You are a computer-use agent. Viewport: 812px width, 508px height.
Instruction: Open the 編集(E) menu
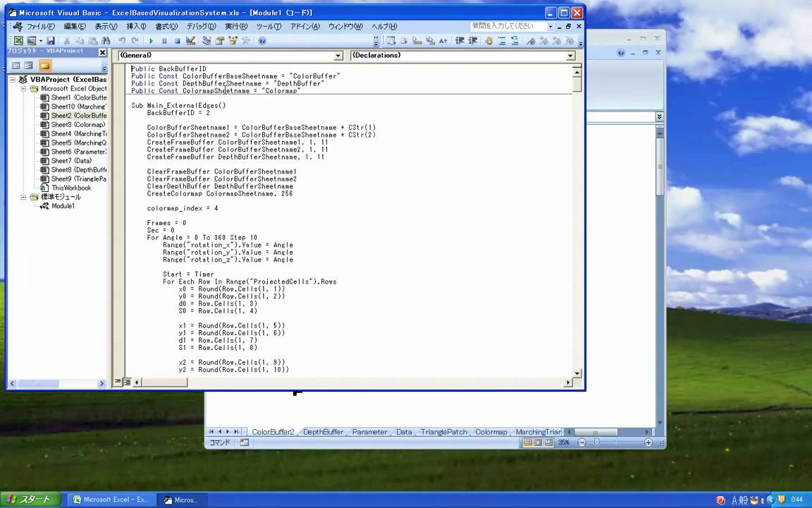pos(75,26)
